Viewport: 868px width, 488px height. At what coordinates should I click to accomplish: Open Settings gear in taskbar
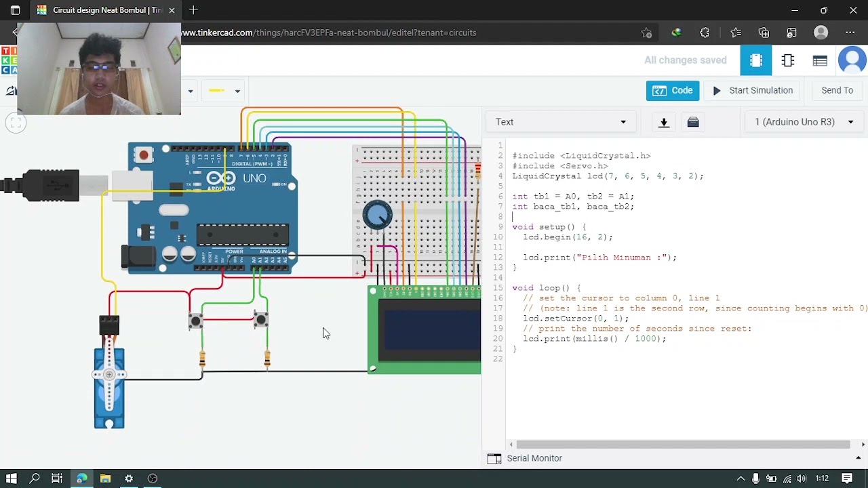tap(129, 479)
